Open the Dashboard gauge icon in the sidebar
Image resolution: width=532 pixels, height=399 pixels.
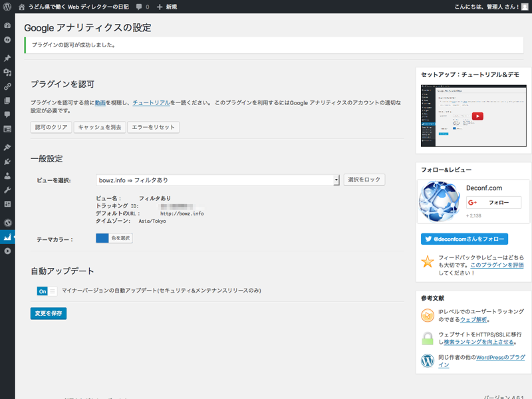[7, 25]
